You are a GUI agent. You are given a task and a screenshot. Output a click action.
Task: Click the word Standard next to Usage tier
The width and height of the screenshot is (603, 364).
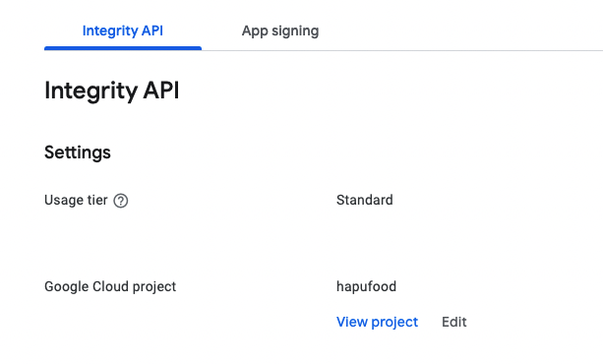(x=365, y=200)
